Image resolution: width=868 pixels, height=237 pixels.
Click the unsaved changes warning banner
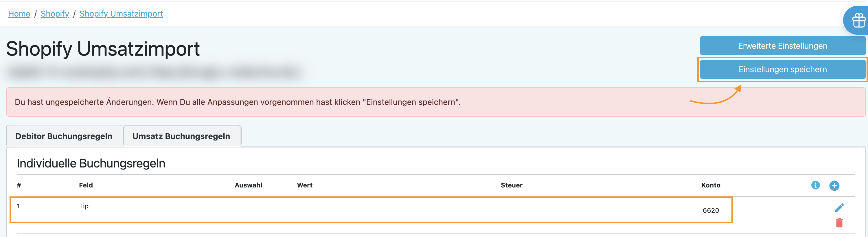pyautogui.click(x=237, y=102)
